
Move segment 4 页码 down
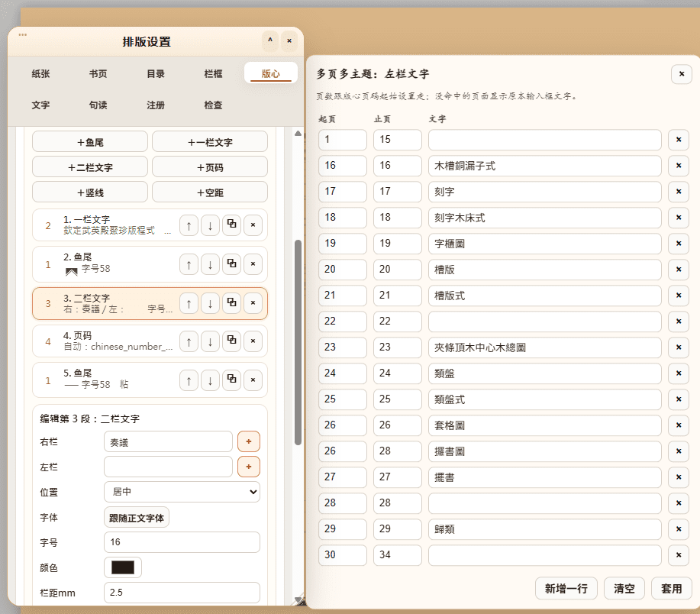(x=210, y=341)
